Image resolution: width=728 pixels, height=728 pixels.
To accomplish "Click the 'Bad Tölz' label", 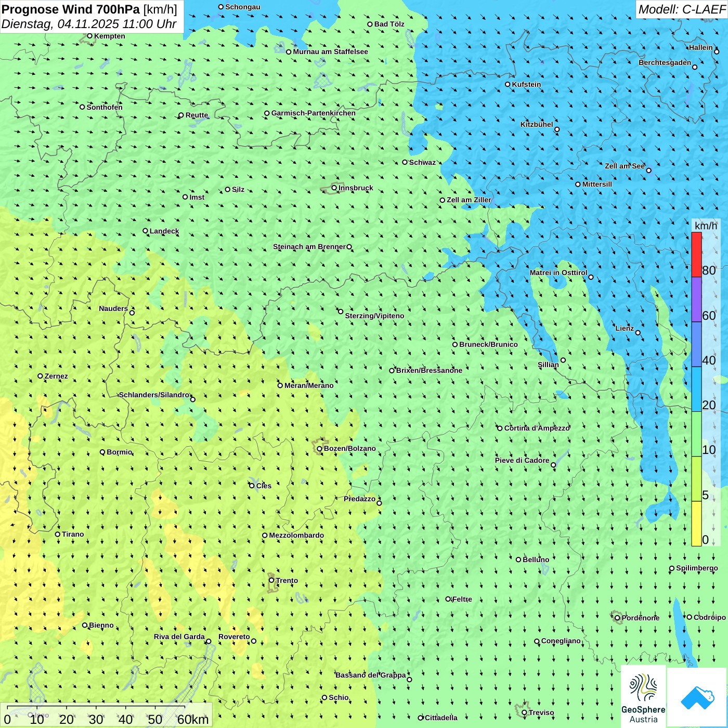I will [x=389, y=24].
